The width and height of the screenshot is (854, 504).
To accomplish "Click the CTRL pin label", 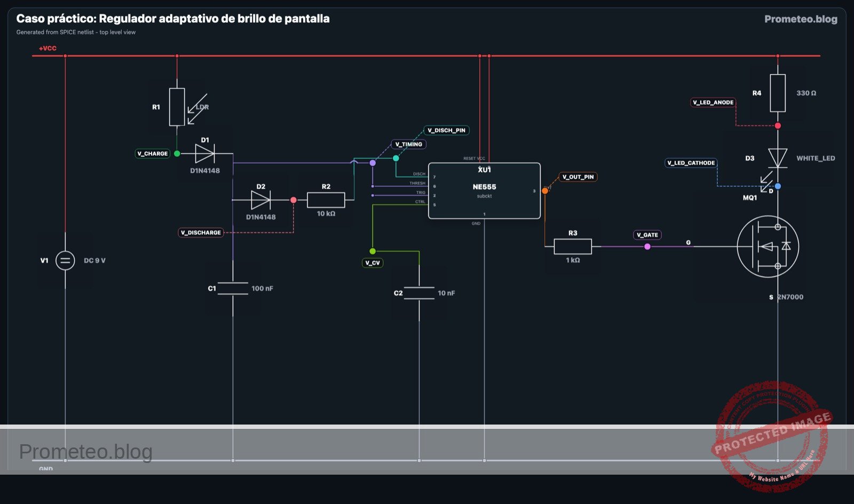I will (420, 202).
